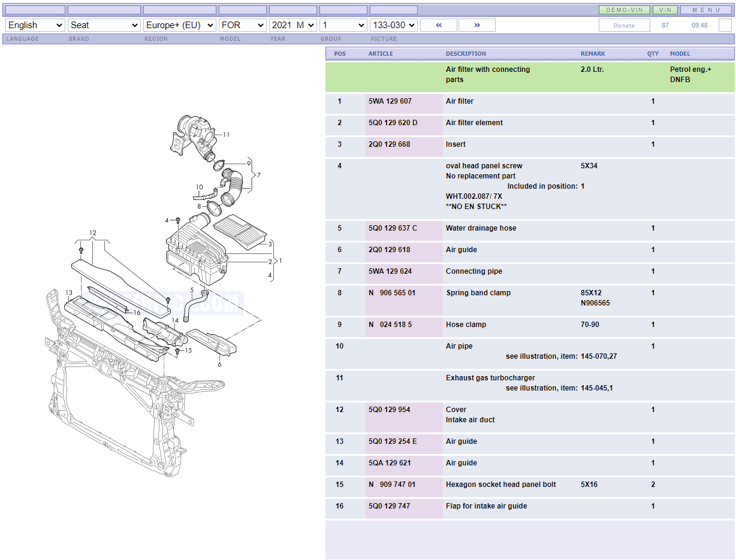736x560 pixels.
Task: Click the 'Air pipe' description
Action: (x=459, y=346)
